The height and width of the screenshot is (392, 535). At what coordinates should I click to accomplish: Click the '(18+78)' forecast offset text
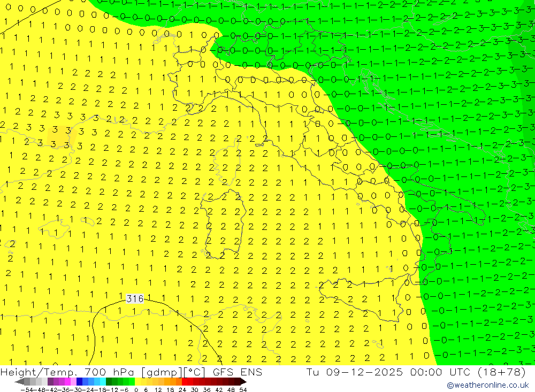pos(501,372)
